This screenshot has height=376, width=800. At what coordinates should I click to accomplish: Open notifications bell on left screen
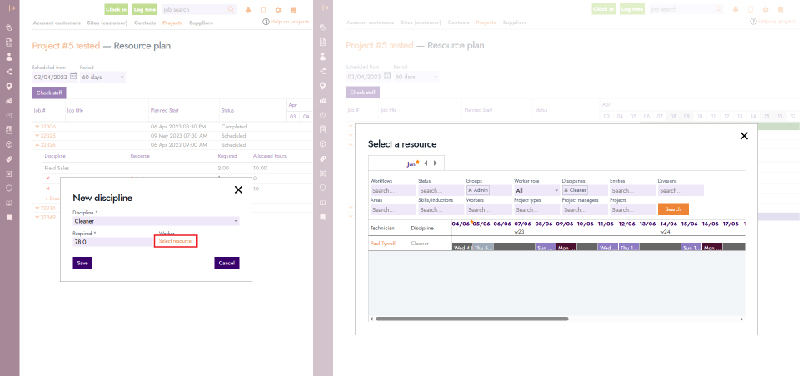tap(248, 10)
